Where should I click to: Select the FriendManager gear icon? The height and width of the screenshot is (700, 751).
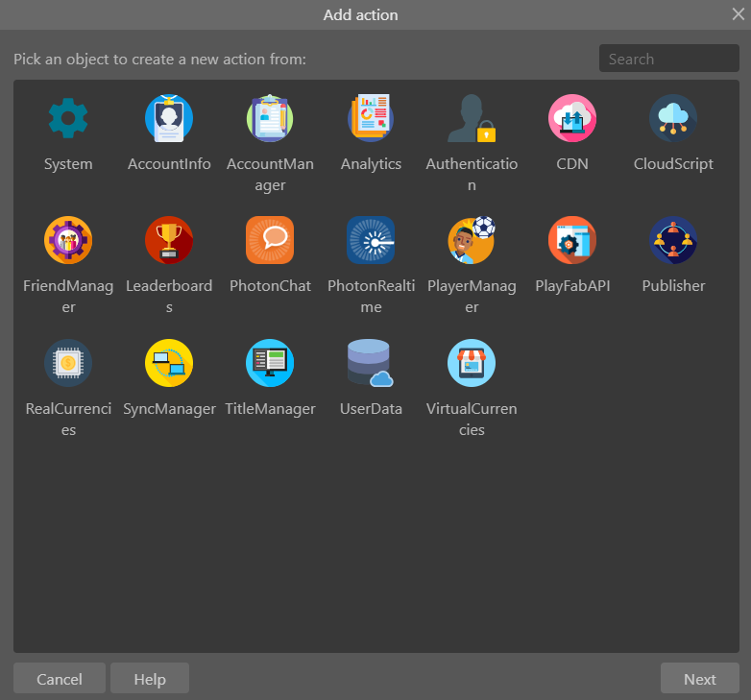click(x=68, y=240)
